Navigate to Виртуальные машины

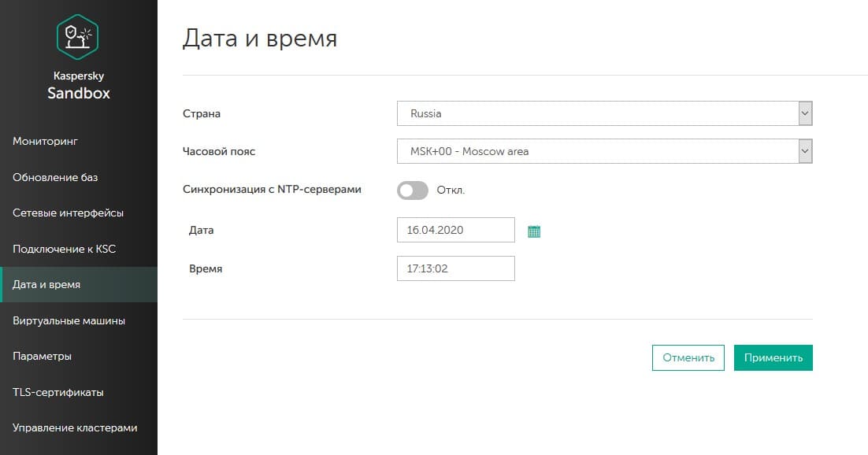(x=69, y=320)
